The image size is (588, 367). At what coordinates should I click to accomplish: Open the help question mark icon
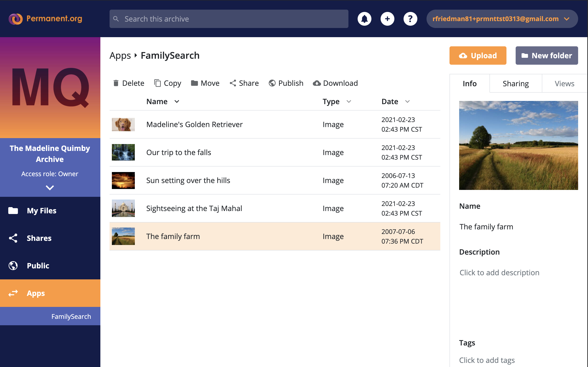point(410,19)
